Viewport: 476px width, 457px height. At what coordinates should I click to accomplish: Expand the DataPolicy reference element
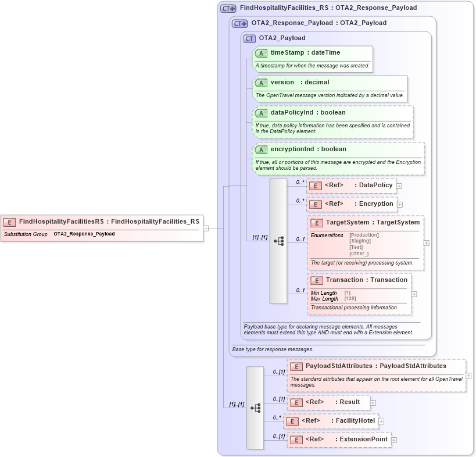(x=399, y=185)
